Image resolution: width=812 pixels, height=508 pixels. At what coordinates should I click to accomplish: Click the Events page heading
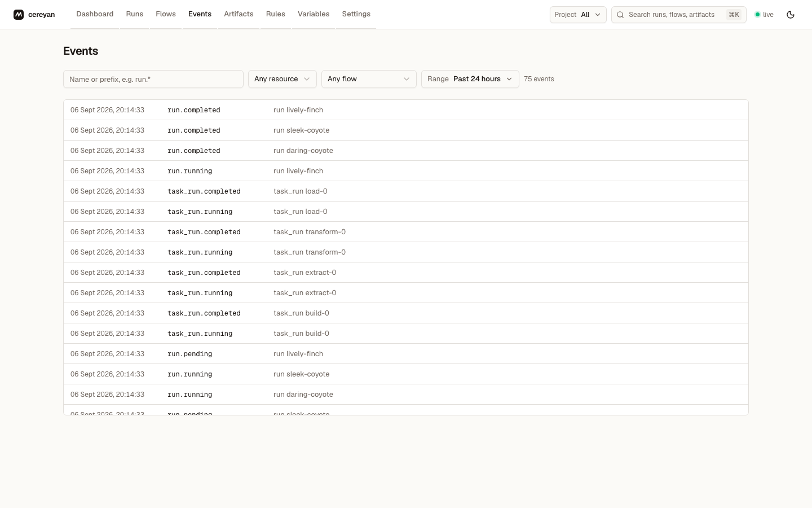tap(81, 51)
